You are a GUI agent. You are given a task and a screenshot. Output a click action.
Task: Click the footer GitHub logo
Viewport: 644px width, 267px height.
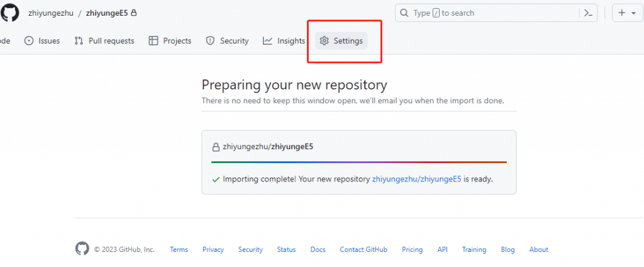[82, 249]
